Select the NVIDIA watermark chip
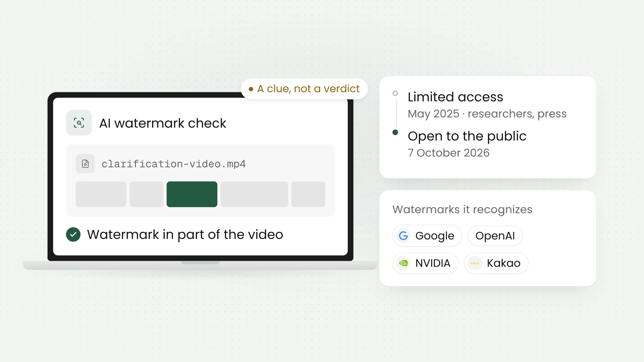The height and width of the screenshot is (362, 644). coord(425,263)
